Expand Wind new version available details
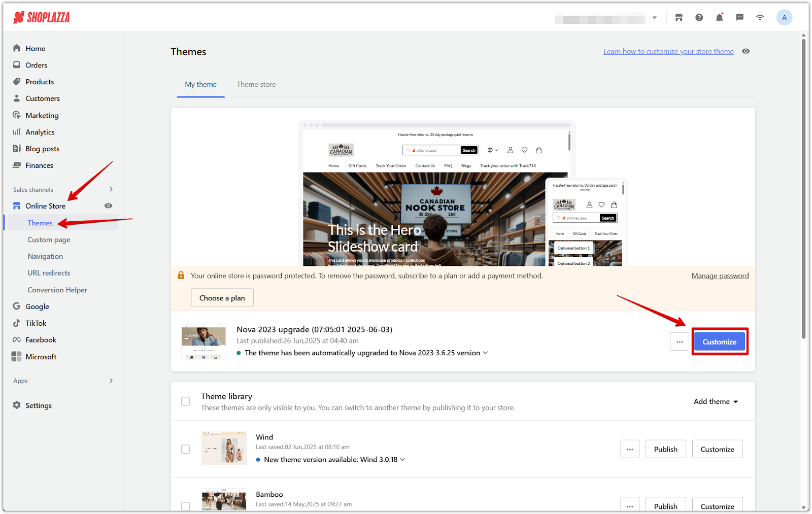 tap(403, 459)
